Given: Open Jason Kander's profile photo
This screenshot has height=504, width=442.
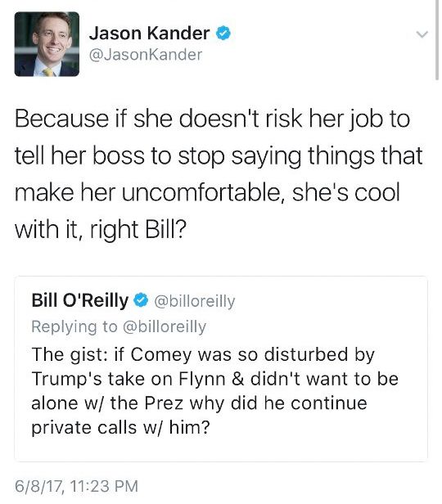Looking at the screenshot, I should (x=47, y=44).
